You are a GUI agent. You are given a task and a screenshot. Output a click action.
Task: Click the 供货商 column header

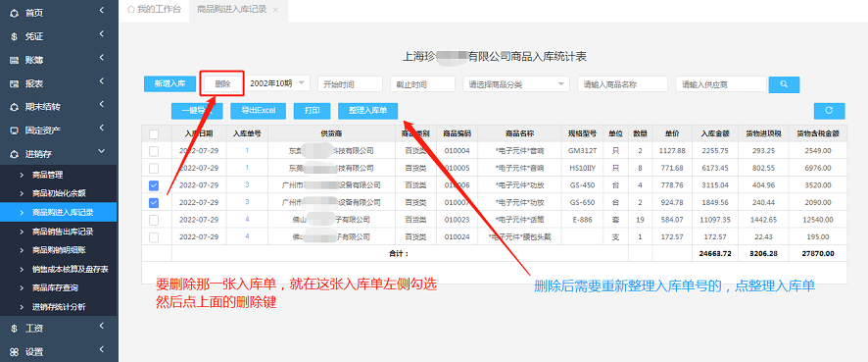click(x=331, y=133)
